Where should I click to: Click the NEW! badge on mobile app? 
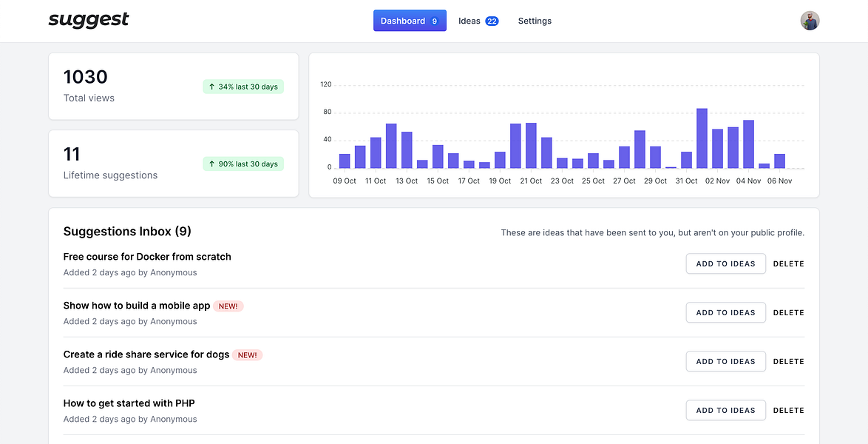pos(228,306)
